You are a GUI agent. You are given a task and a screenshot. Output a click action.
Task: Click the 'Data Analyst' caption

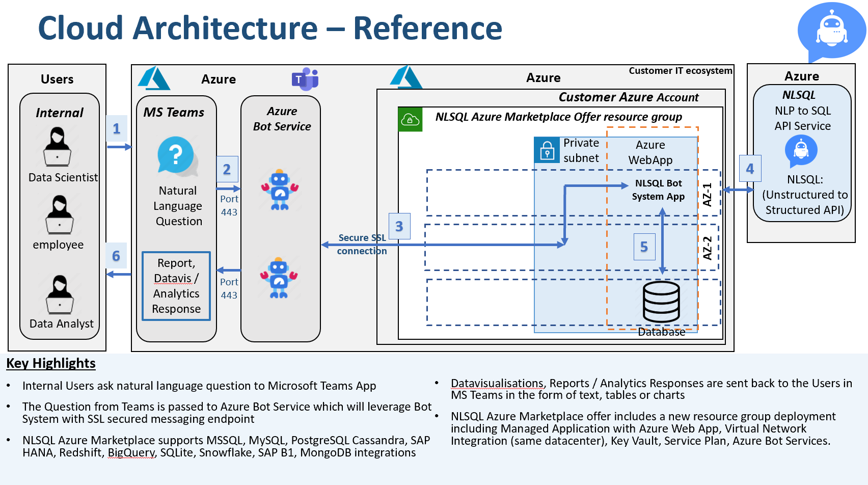[62, 324]
